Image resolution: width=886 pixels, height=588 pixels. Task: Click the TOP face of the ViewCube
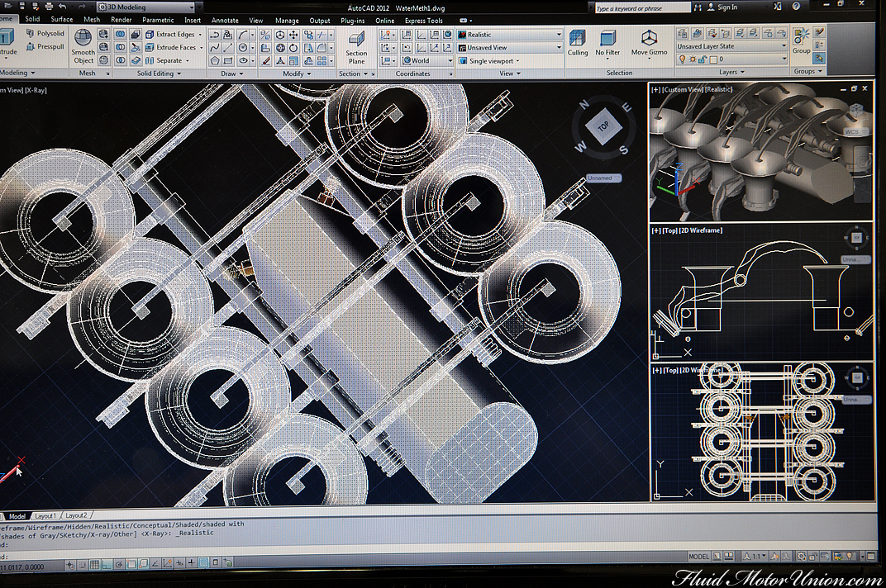(603, 127)
